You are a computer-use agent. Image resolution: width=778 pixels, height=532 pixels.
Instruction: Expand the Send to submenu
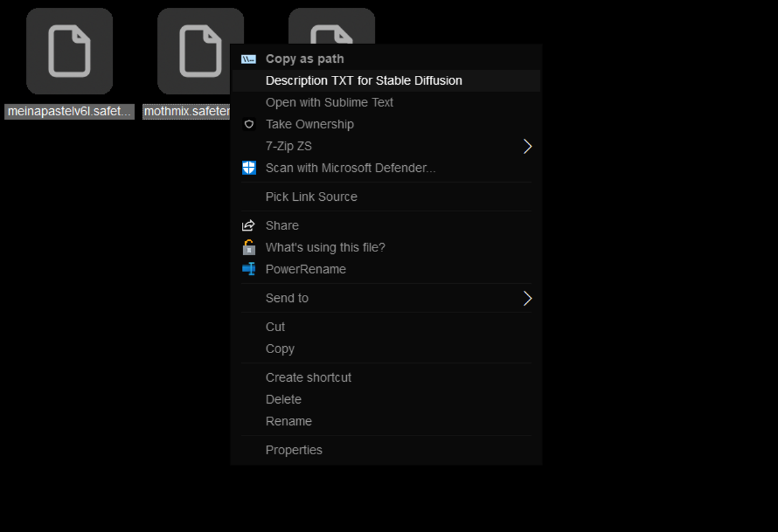tap(528, 298)
